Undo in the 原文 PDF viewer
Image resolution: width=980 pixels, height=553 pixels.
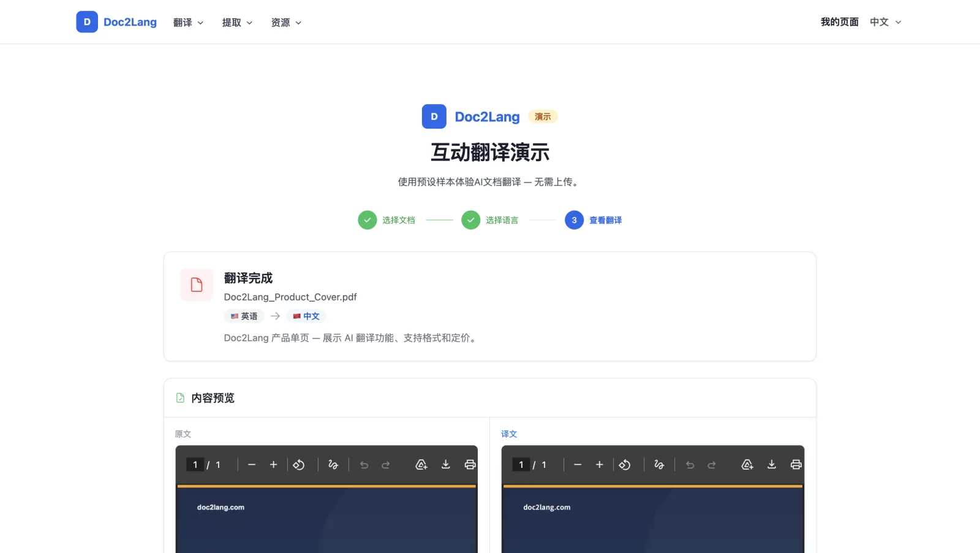364,465
